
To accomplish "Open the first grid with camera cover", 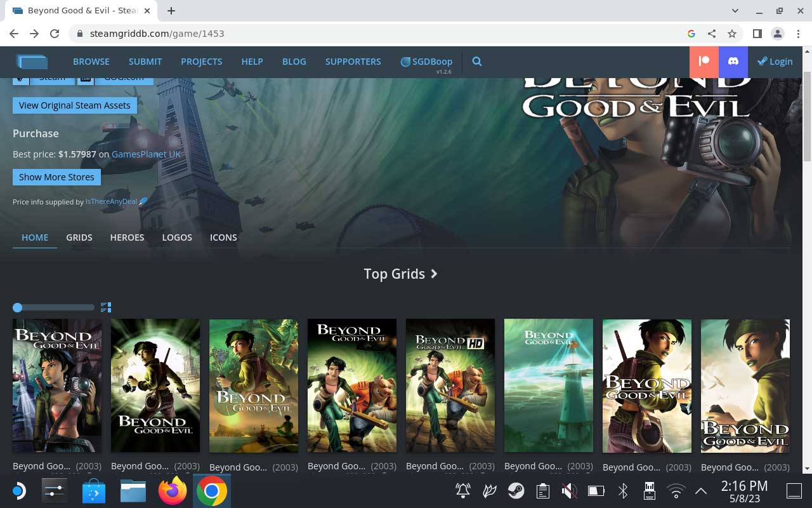I will coord(57,385).
